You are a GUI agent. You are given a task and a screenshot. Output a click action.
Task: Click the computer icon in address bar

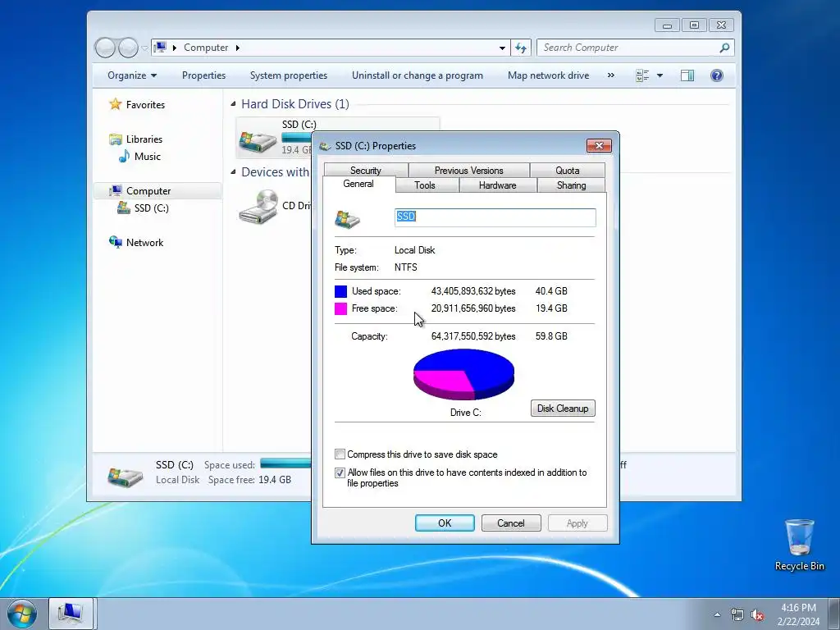[x=160, y=47]
